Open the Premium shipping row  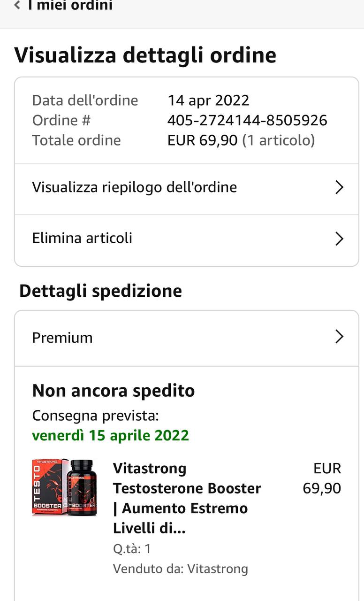click(62, 338)
